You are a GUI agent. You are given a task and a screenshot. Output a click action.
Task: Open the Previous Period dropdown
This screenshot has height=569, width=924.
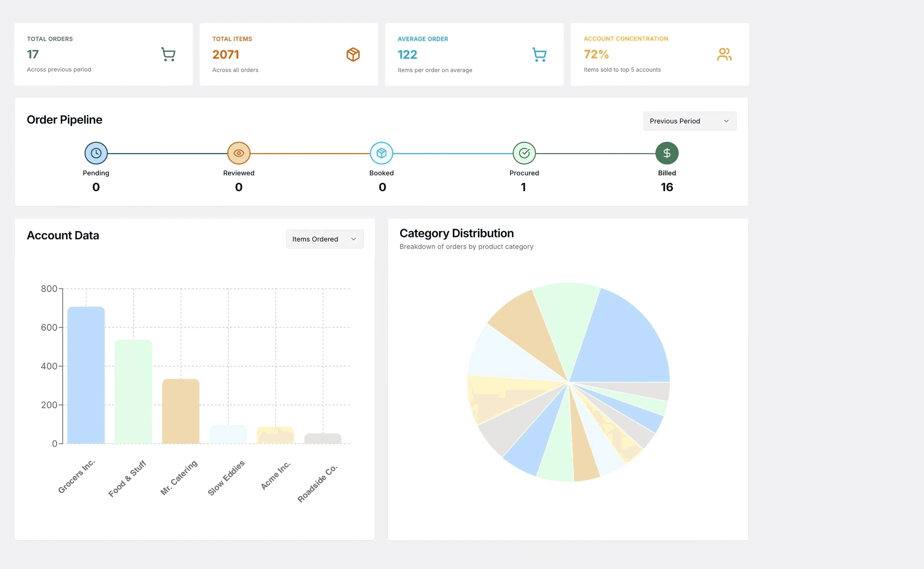click(689, 121)
